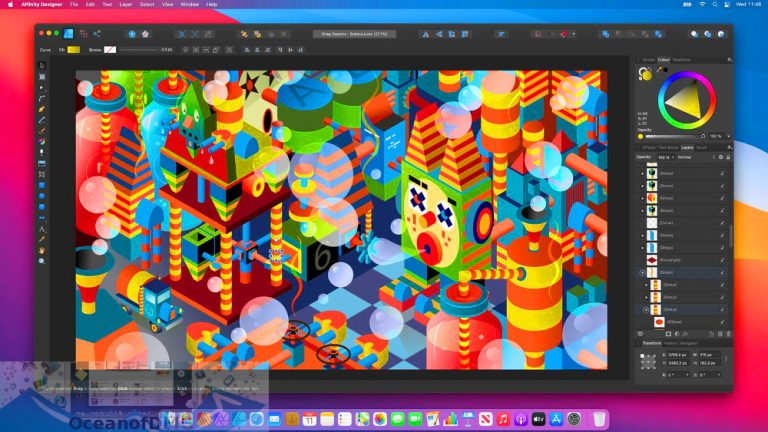Screen dimensions: 768x432
Task: Open the Select menu
Action: coord(147,4)
